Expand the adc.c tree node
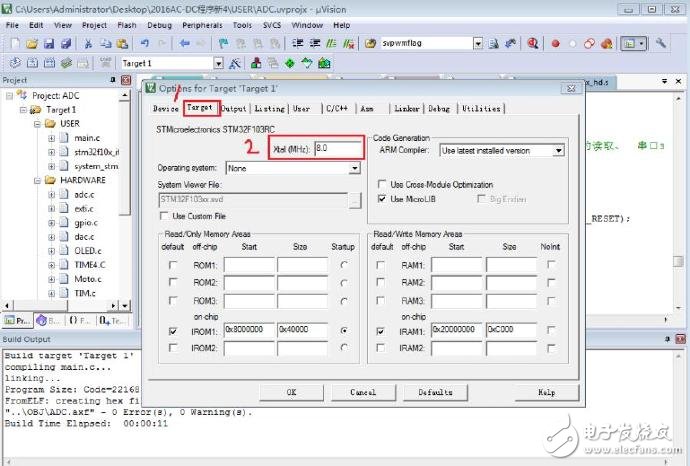Screen dimensions: 690x466 [x=52, y=194]
